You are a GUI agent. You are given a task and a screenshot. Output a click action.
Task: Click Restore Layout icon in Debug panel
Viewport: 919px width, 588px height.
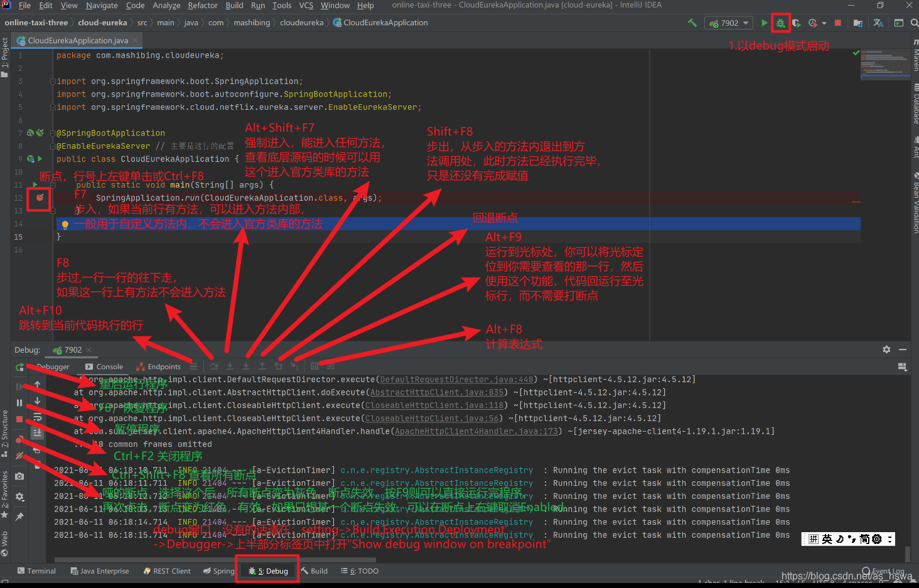point(903,366)
